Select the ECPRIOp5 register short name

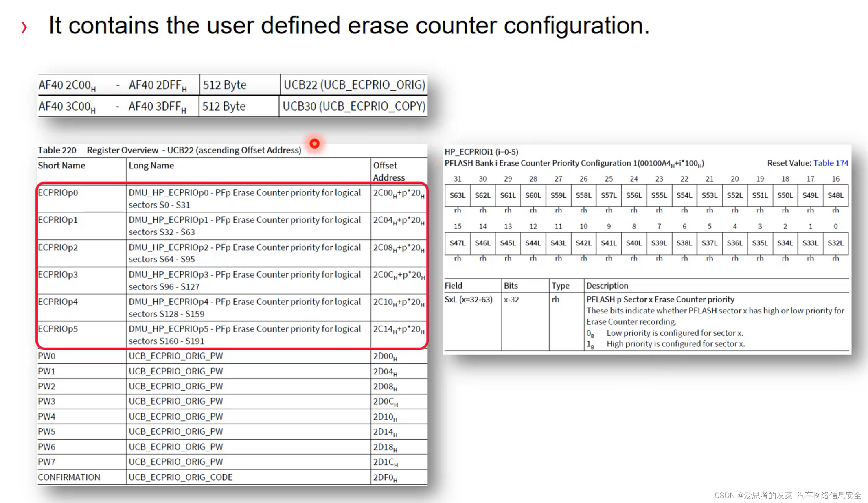[x=58, y=329]
